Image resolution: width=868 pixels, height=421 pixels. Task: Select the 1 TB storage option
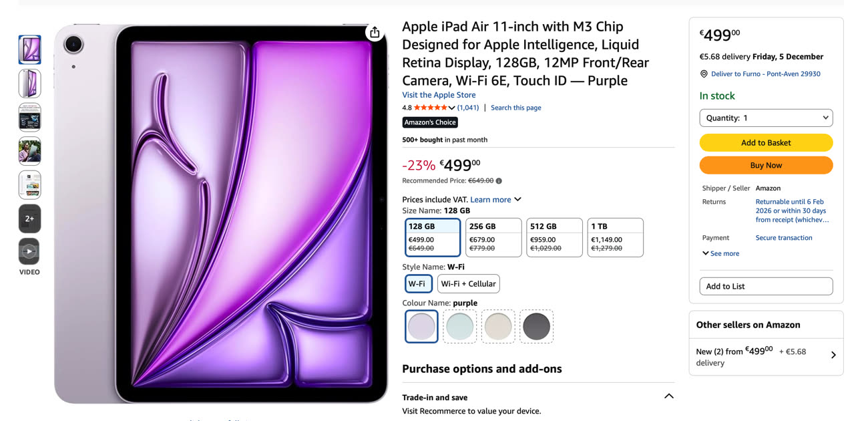(615, 237)
